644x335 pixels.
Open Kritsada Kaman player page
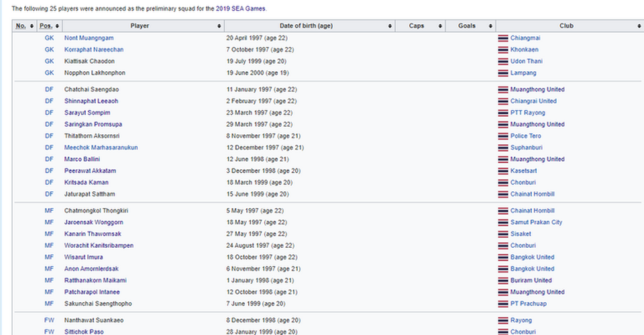(87, 182)
